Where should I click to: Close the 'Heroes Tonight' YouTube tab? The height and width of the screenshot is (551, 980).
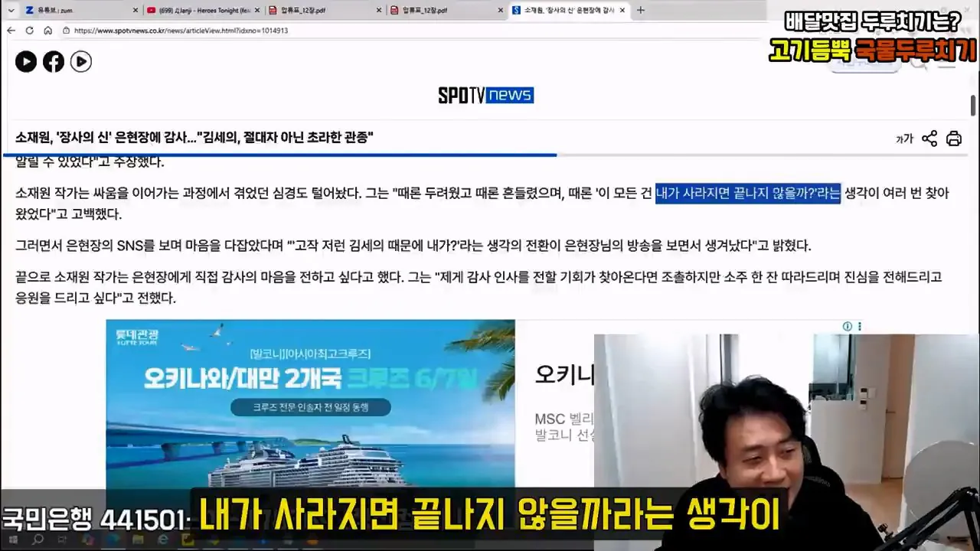pyautogui.click(x=257, y=10)
